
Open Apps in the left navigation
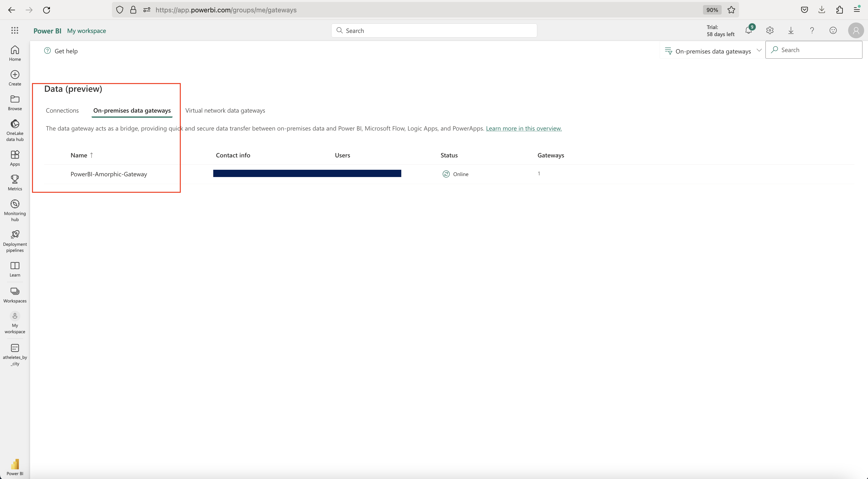(x=15, y=158)
